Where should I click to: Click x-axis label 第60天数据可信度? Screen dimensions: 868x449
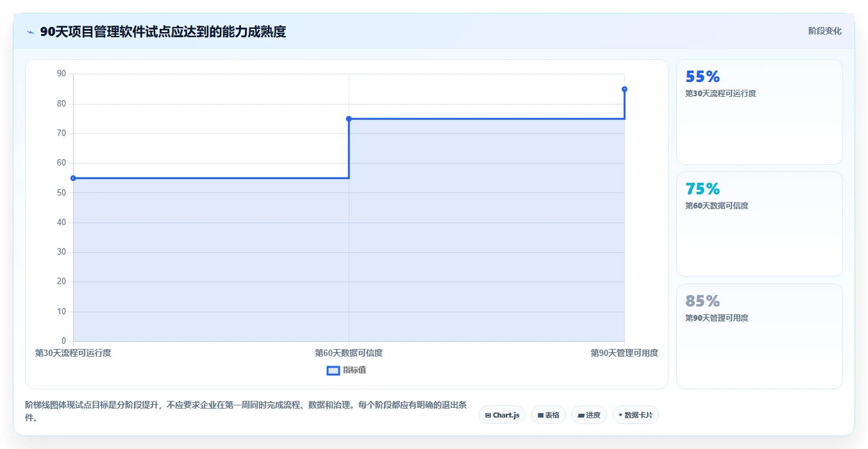tap(349, 353)
